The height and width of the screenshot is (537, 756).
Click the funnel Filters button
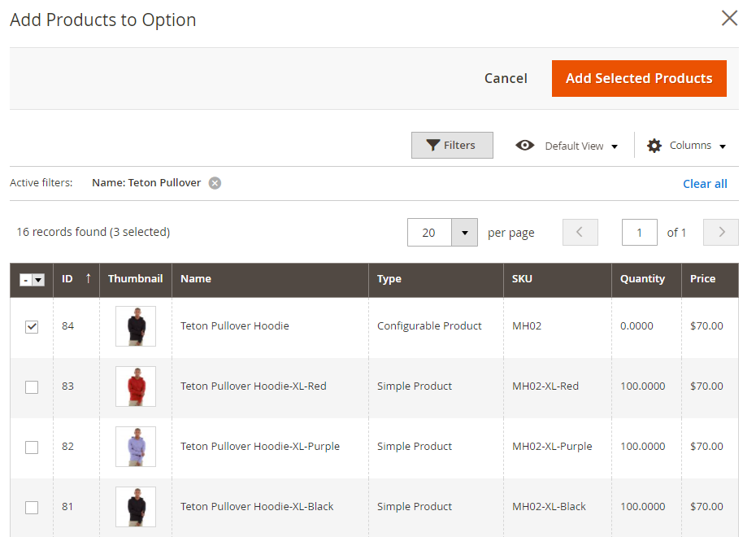(x=452, y=146)
